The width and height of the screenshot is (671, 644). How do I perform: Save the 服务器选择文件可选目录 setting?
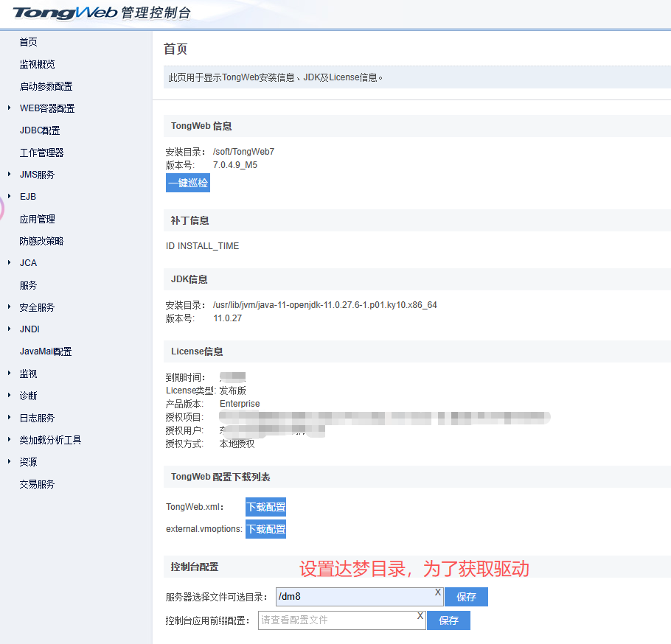click(x=466, y=596)
